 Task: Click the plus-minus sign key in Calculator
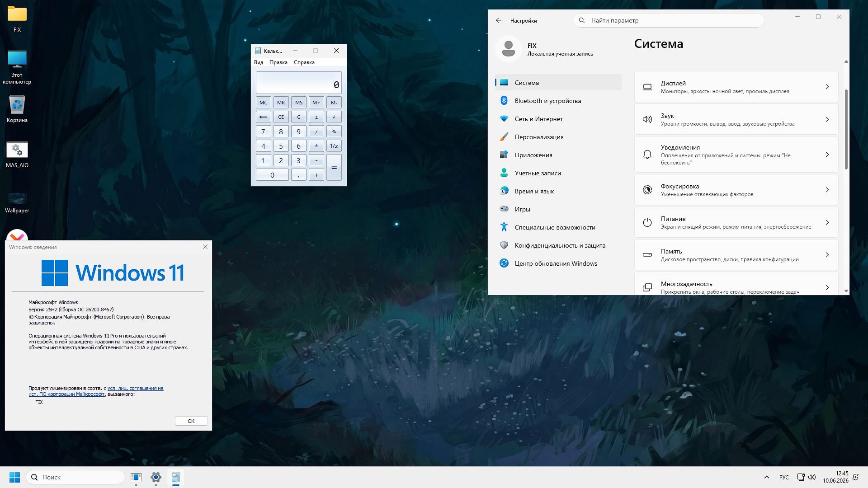[x=316, y=117]
